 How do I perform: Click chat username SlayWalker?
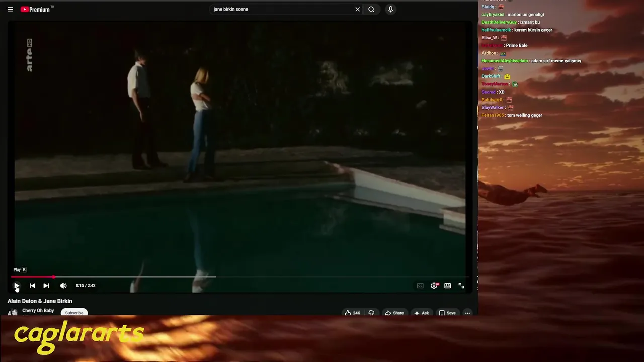pyautogui.click(x=493, y=108)
